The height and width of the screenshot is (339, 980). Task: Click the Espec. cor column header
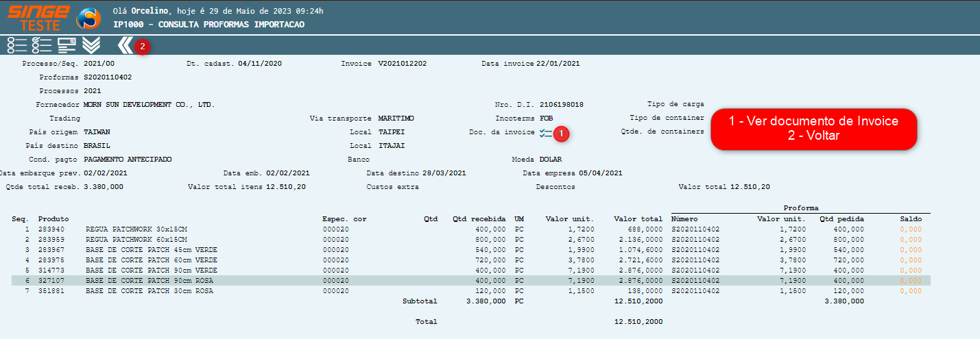[x=344, y=218]
